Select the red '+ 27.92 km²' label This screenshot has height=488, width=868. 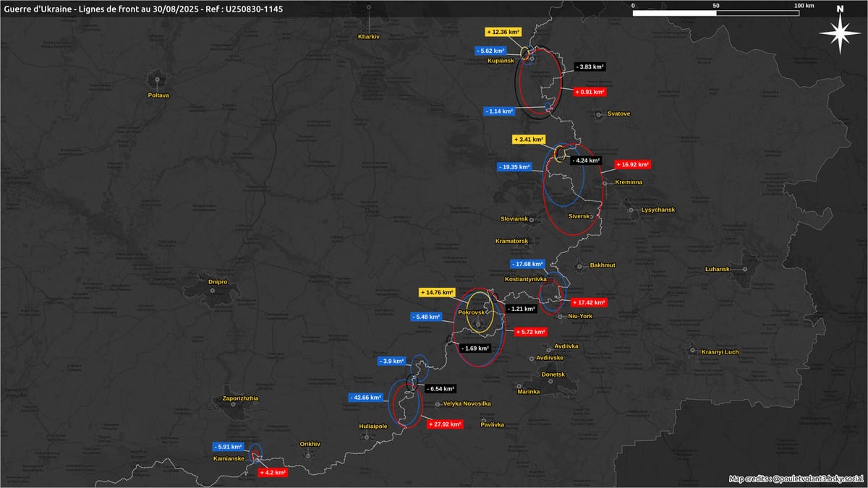[444, 424]
